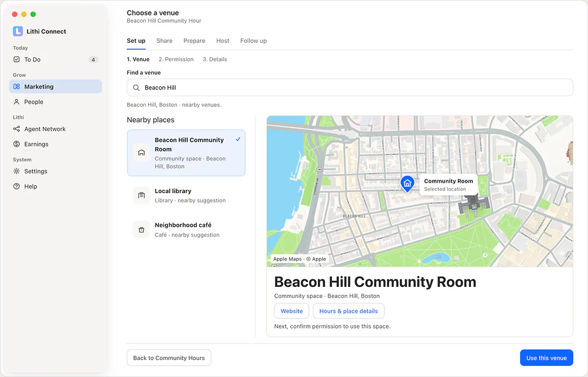Select Beacon Hill Community Room card

coord(186,153)
